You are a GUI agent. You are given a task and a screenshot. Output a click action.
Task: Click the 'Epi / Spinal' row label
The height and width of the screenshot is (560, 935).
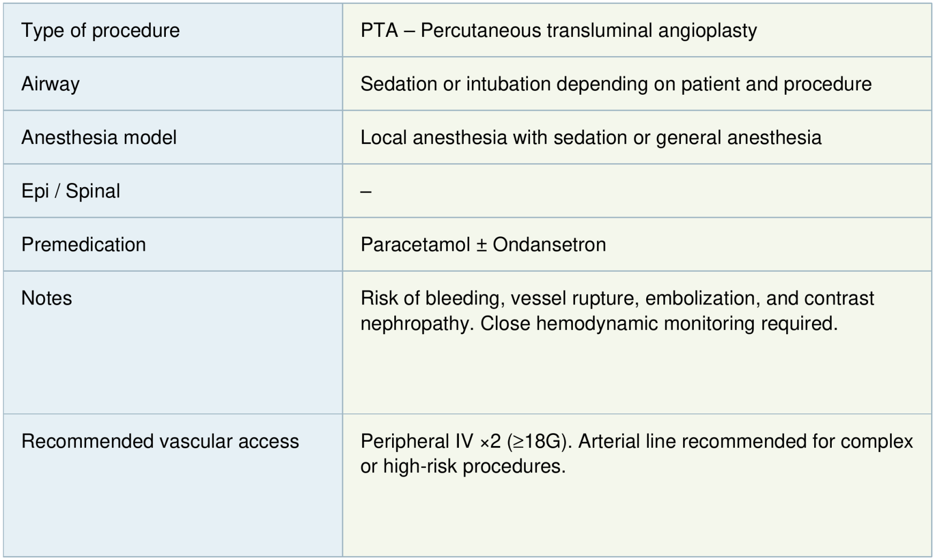[x=71, y=191]
